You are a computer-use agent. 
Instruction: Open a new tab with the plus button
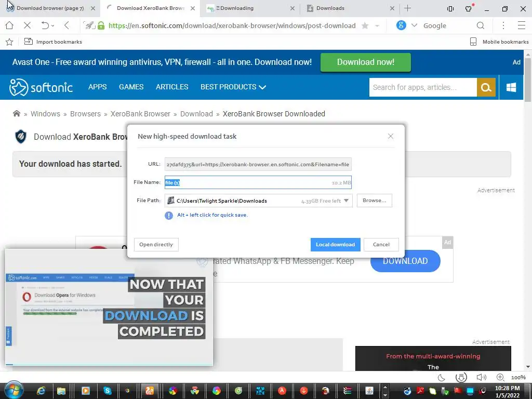[407, 8]
